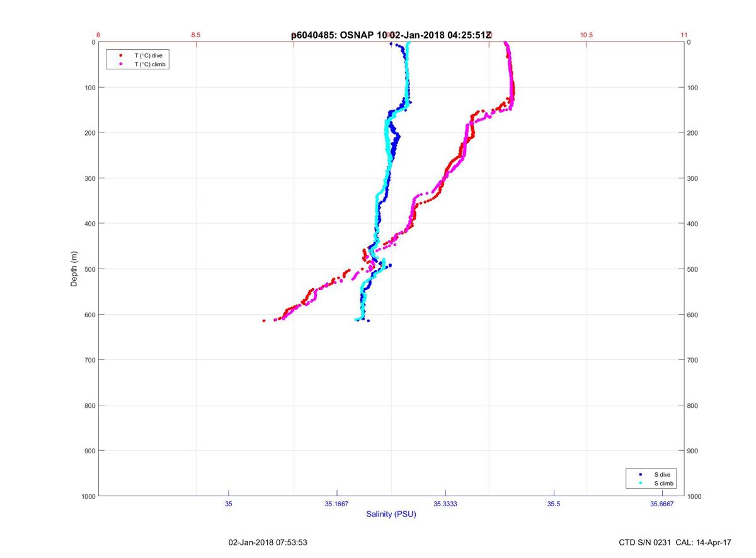Viewport: 756px width, 558px height.
Task: Click salinity tick label 35
Action: click(229, 503)
